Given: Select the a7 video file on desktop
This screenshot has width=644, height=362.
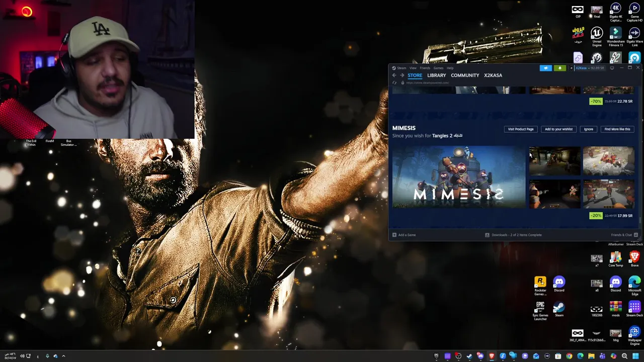Looking at the screenshot, I should (x=597, y=259).
